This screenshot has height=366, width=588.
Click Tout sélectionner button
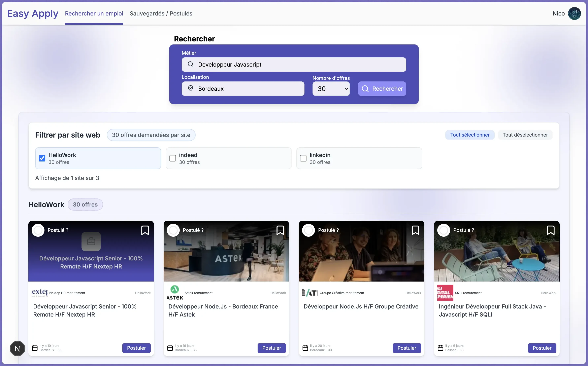(x=470, y=135)
